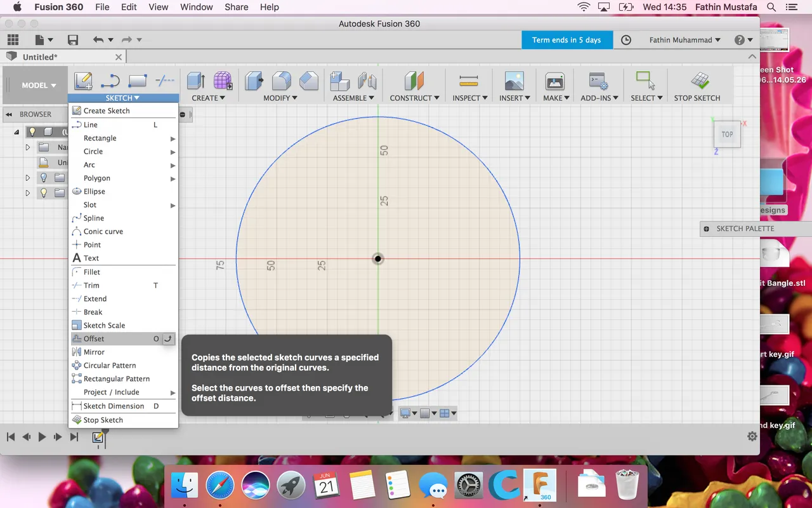Open System Preferences from the Dock

(x=470, y=486)
